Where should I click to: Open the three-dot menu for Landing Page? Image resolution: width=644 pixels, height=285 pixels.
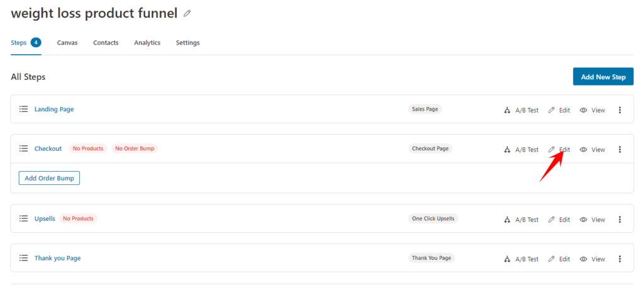(x=619, y=110)
